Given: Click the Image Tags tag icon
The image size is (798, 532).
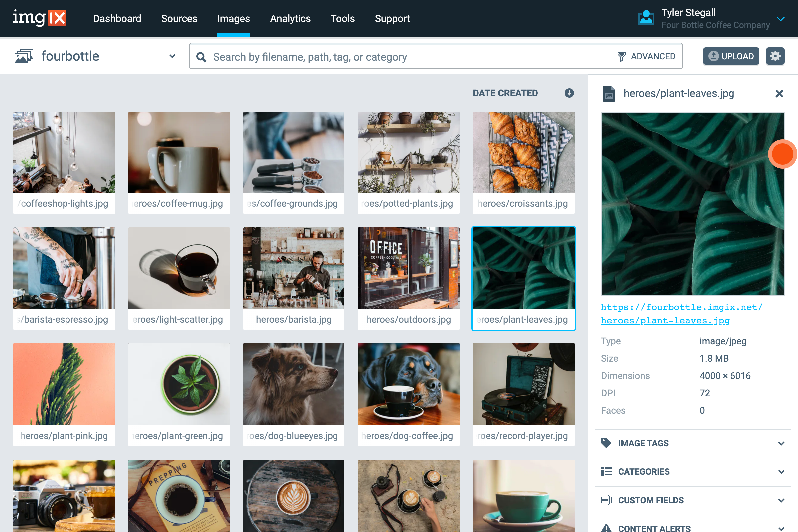Looking at the screenshot, I should click(606, 443).
